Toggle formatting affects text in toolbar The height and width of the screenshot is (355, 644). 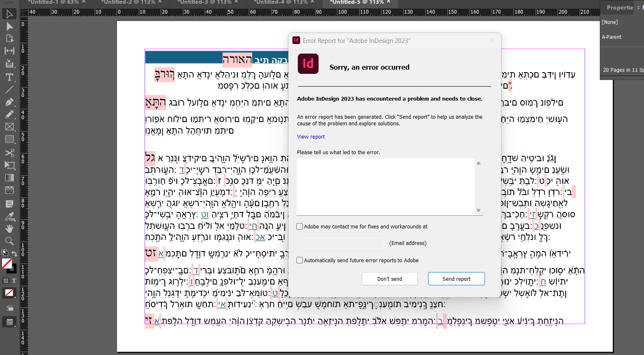pyautogui.click(x=14, y=280)
